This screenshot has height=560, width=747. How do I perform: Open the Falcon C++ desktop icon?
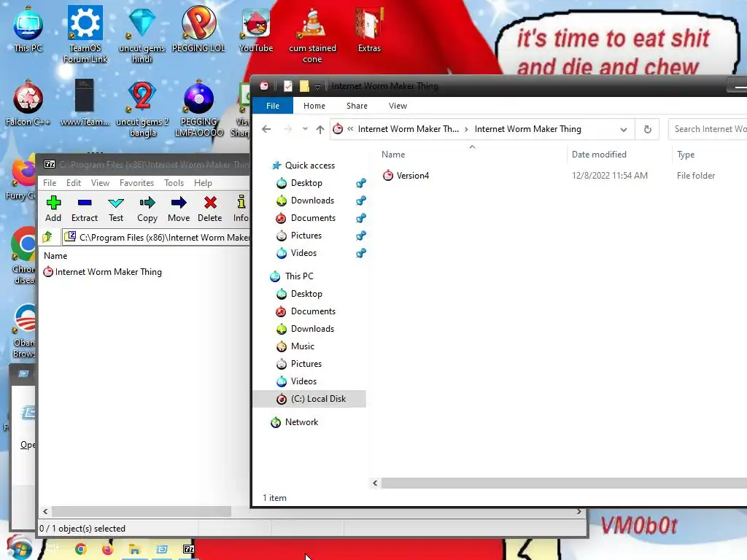coord(28,104)
